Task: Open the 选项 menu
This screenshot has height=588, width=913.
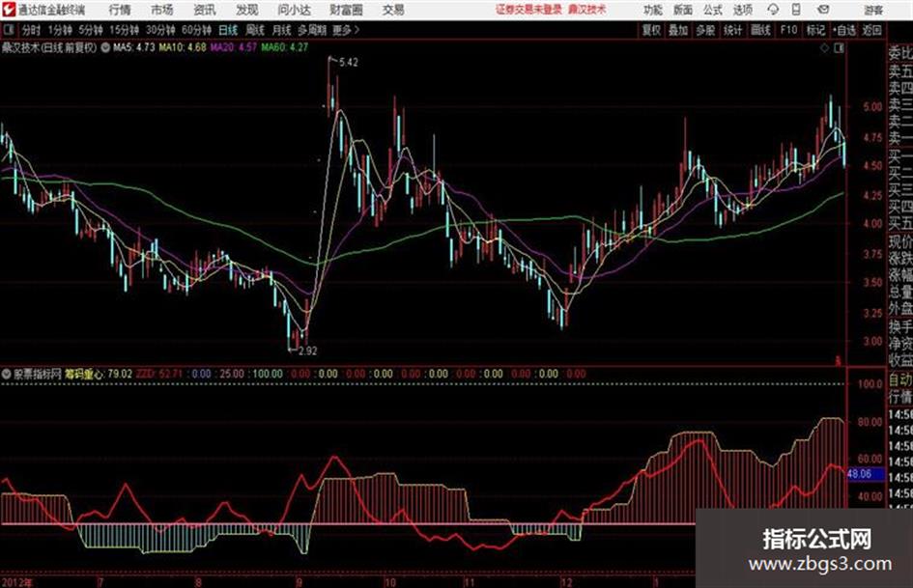Action: point(742,10)
